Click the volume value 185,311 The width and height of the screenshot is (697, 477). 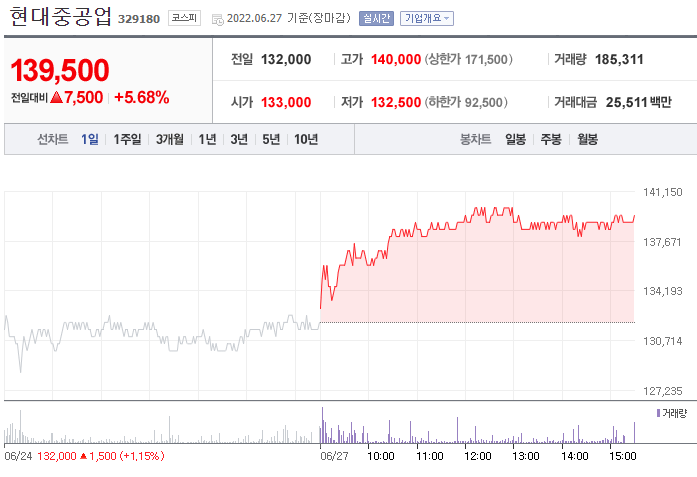coord(619,60)
